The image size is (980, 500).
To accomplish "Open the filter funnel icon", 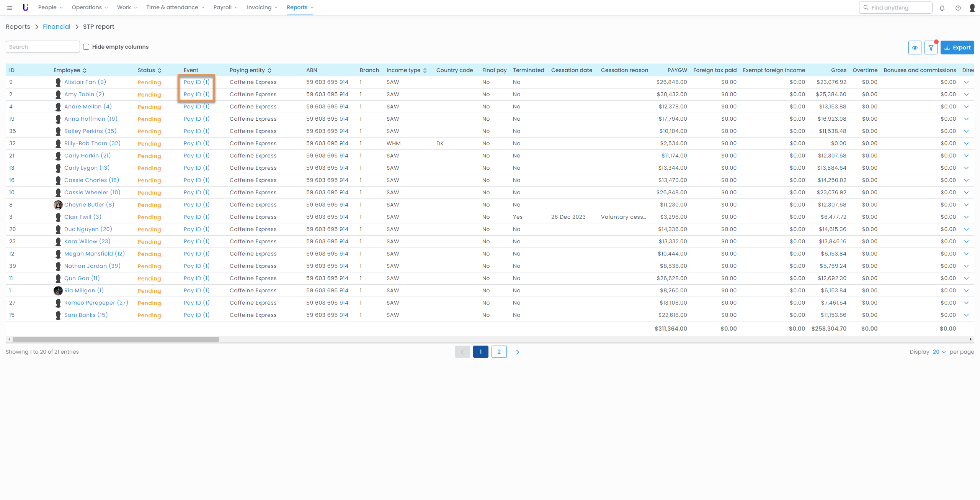I will point(931,48).
